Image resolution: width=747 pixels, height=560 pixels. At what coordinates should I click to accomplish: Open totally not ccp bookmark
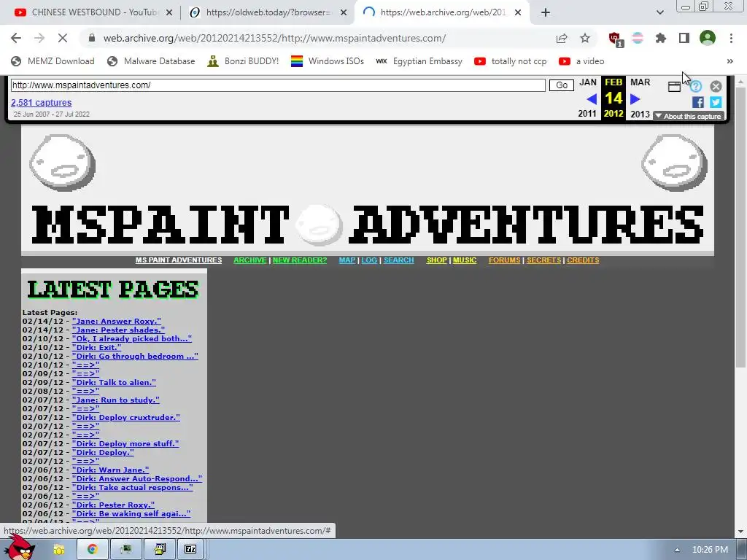pyautogui.click(x=510, y=61)
